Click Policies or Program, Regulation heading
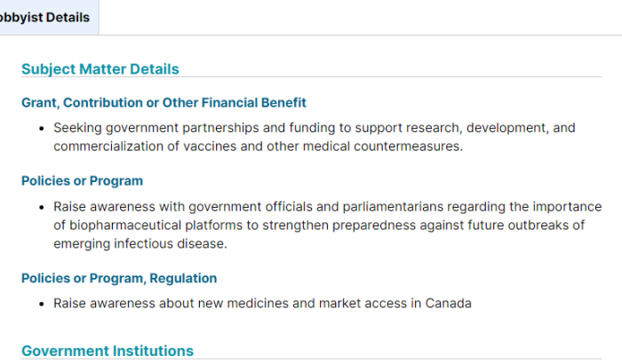This screenshot has width=622, height=364. pos(119,279)
